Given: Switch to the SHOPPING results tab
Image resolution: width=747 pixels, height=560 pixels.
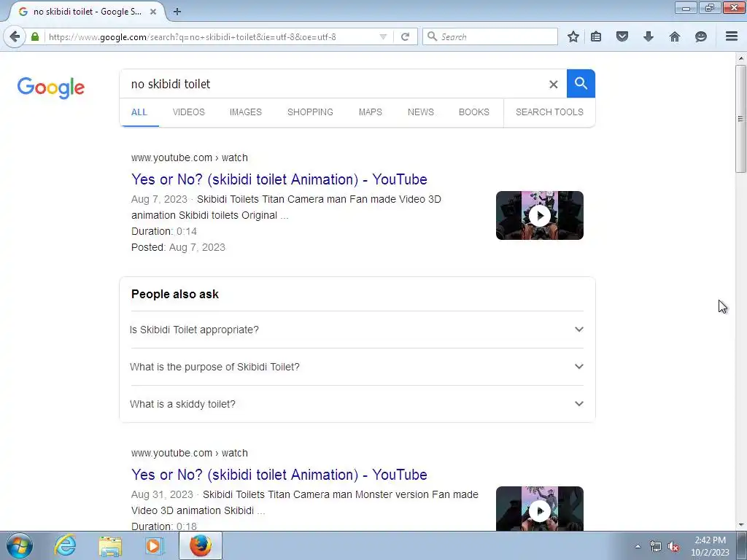Looking at the screenshot, I should click(310, 112).
